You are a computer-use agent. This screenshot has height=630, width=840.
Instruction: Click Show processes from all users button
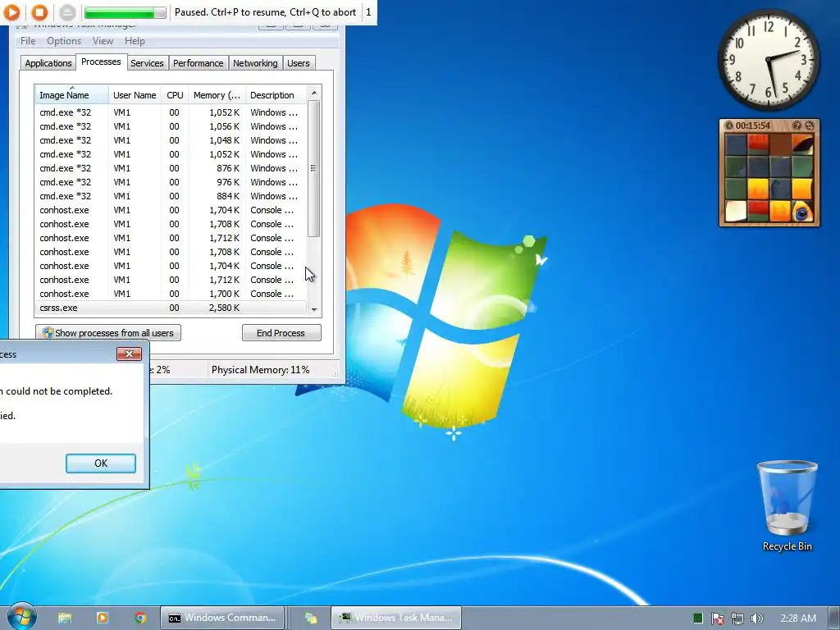[108, 333]
